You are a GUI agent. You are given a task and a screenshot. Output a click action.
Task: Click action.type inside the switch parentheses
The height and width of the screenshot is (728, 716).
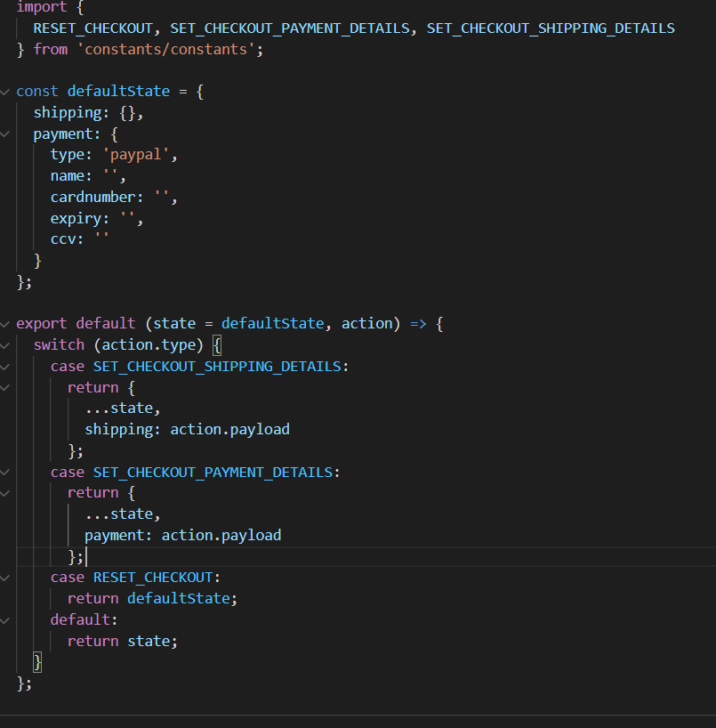[x=149, y=345]
